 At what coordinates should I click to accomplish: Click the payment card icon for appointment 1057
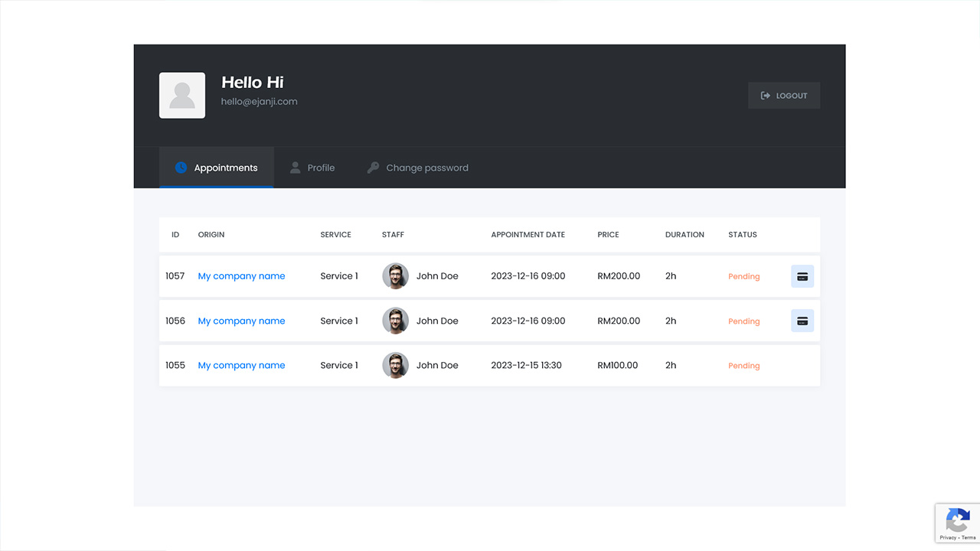coord(802,276)
